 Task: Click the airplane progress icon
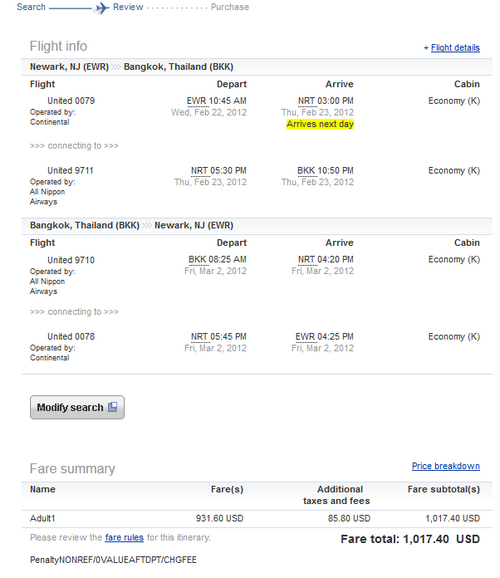pos(102,8)
